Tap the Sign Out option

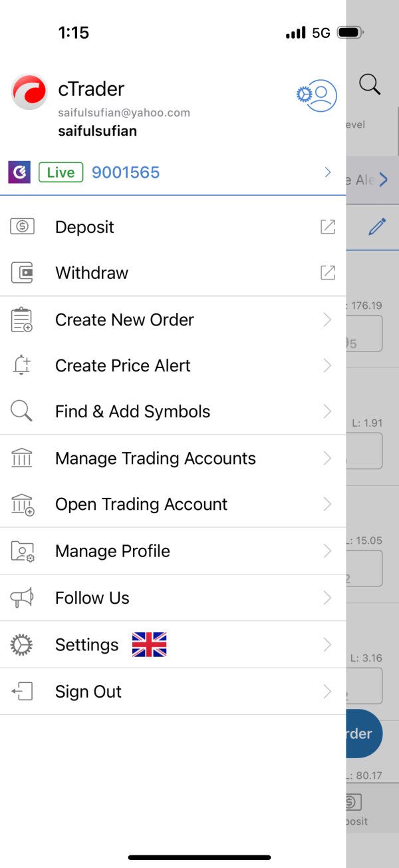point(173,692)
